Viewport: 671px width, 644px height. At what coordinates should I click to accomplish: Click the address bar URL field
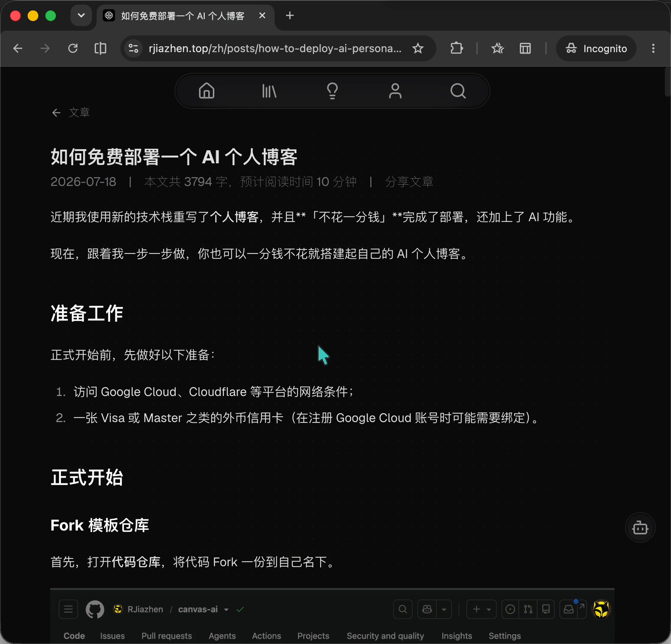(x=275, y=48)
